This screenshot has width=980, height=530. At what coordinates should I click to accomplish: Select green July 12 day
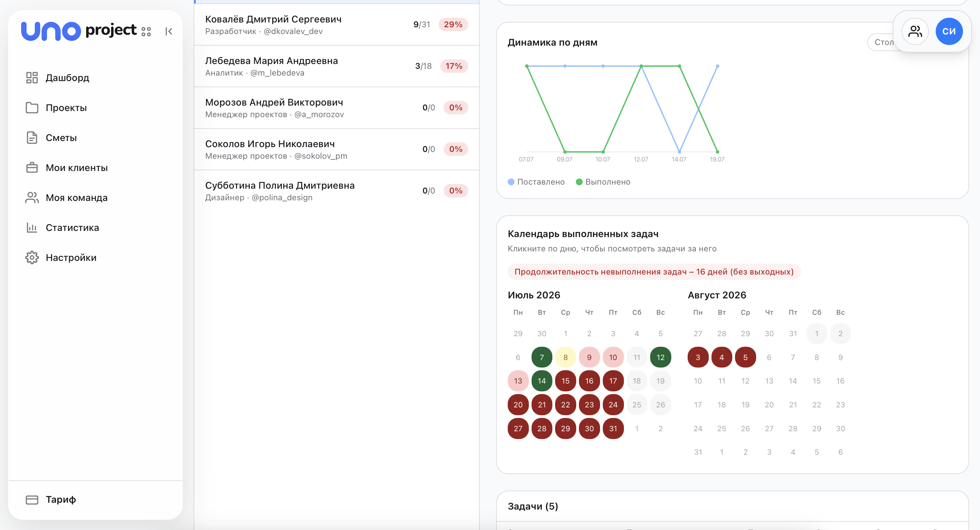pyautogui.click(x=660, y=357)
